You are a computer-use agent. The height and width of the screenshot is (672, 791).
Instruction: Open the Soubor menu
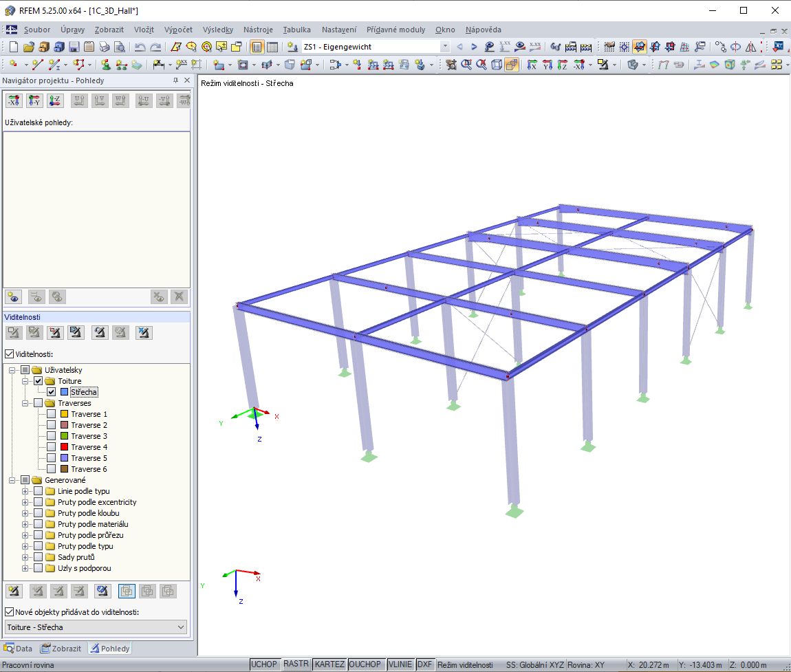(x=37, y=30)
